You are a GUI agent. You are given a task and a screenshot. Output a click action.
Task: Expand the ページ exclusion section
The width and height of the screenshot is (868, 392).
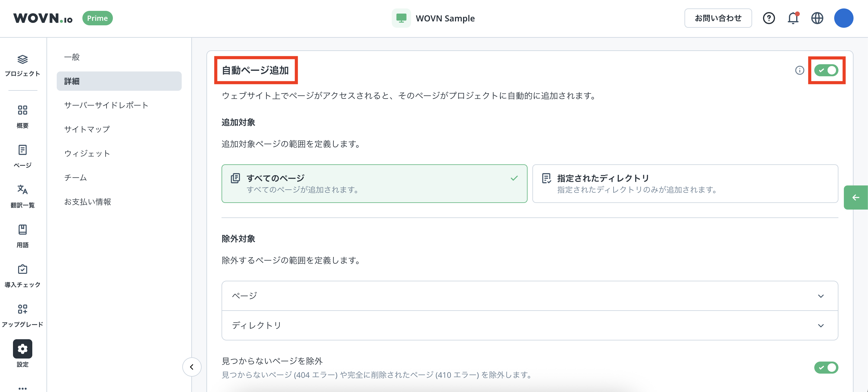(x=529, y=296)
